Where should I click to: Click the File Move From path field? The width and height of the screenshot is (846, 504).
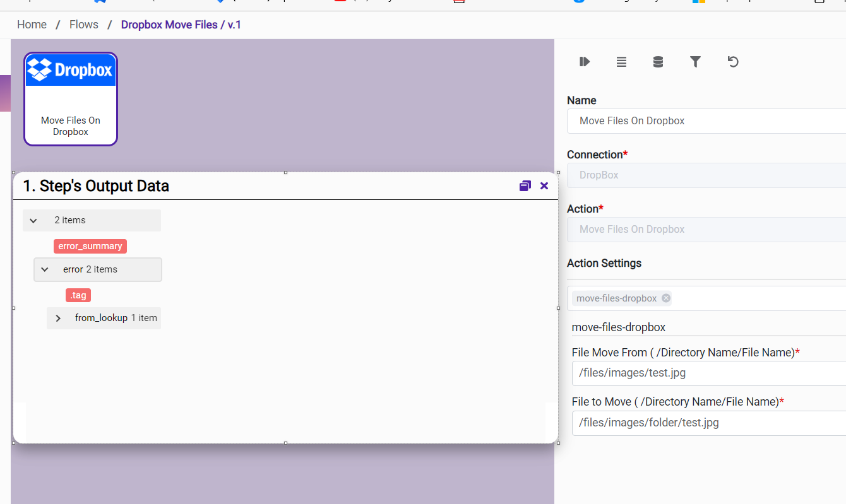[x=707, y=373]
